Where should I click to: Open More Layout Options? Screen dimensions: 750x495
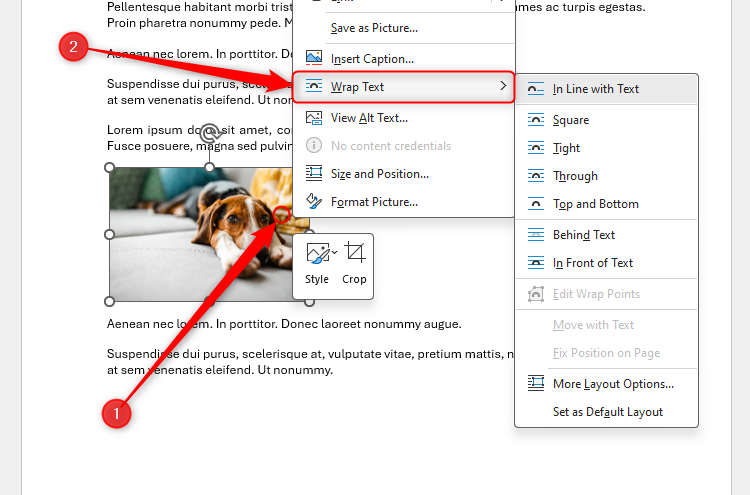613,384
